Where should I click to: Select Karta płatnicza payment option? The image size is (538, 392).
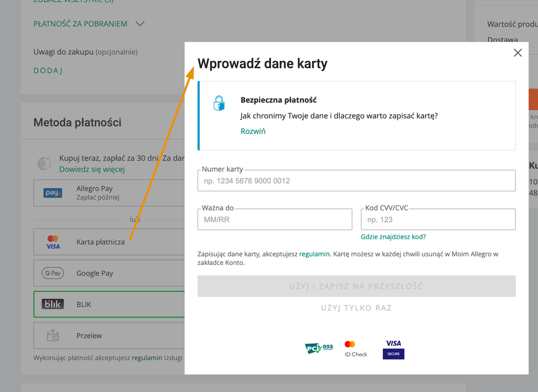109,242
